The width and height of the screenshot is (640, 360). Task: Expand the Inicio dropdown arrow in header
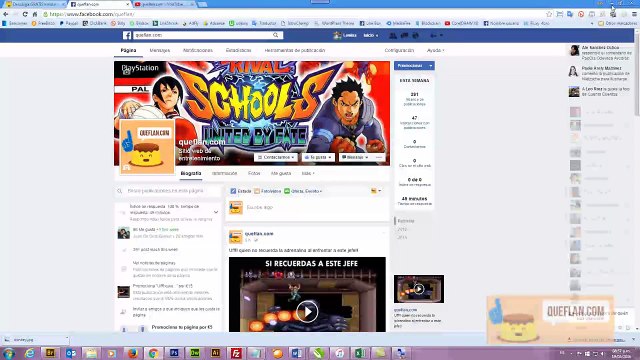tap(376, 36)
